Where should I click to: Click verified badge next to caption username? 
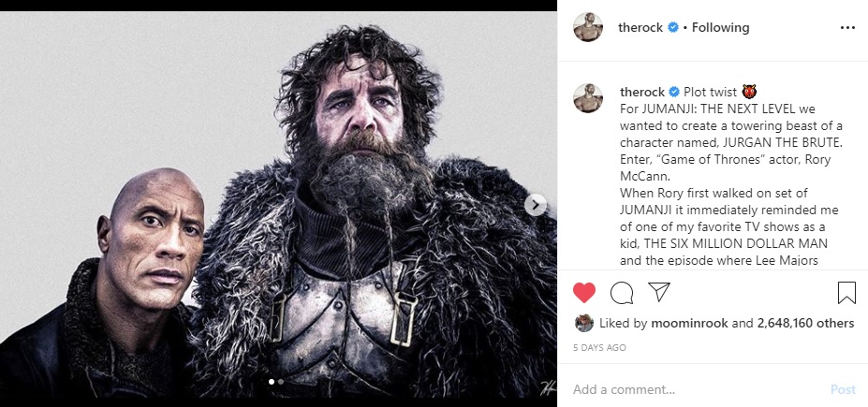pyautogui.click(x=671, y=92)
